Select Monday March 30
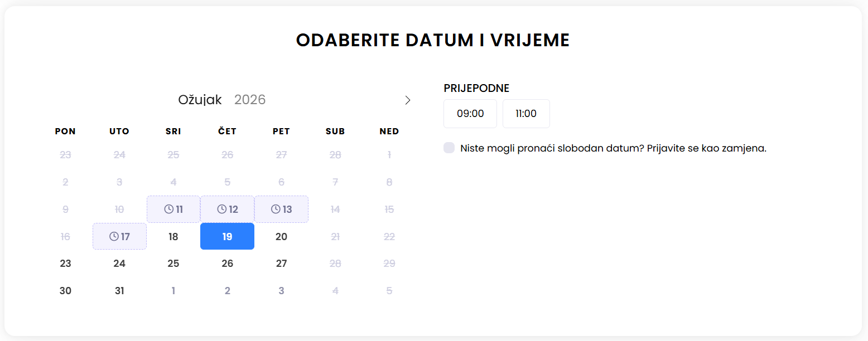The width and height of the screenshot is (868, 341). [65, 291]
